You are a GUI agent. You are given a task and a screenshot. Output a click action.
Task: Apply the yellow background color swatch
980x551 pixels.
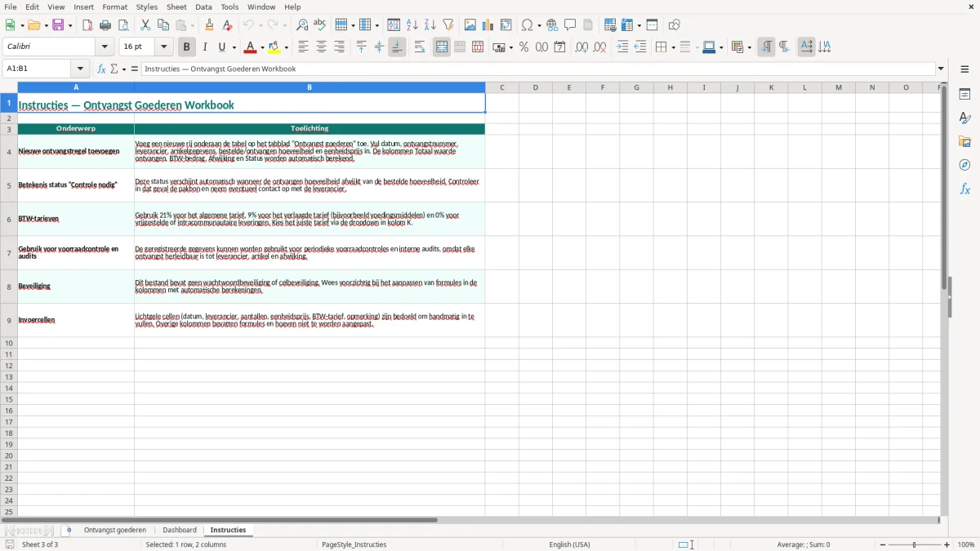[276, 47]
